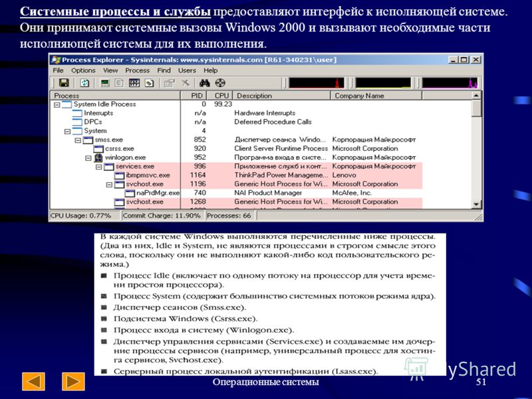
Task: Click the 'CPU Usage: 0.77%' status entry
Action: [80, 215]
